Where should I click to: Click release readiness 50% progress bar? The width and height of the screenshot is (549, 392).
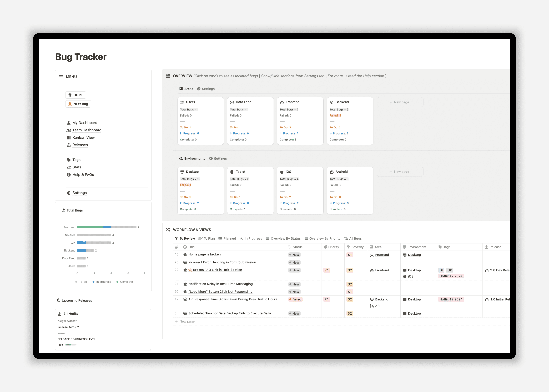click(x=71, y=345)
